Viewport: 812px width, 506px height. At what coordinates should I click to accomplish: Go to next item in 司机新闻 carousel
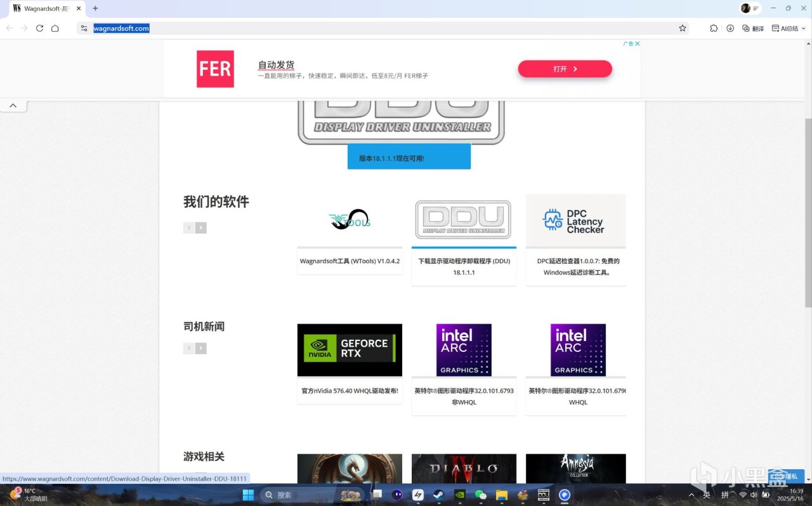coord(201,348)
